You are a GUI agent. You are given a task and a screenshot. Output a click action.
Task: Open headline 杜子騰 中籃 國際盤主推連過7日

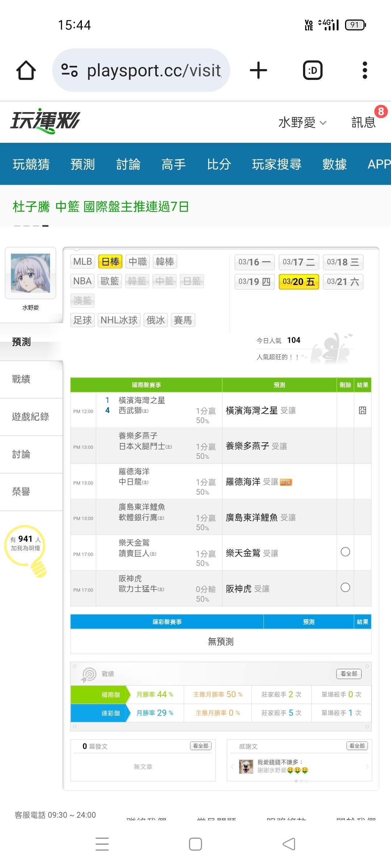(x=101, y=207)
